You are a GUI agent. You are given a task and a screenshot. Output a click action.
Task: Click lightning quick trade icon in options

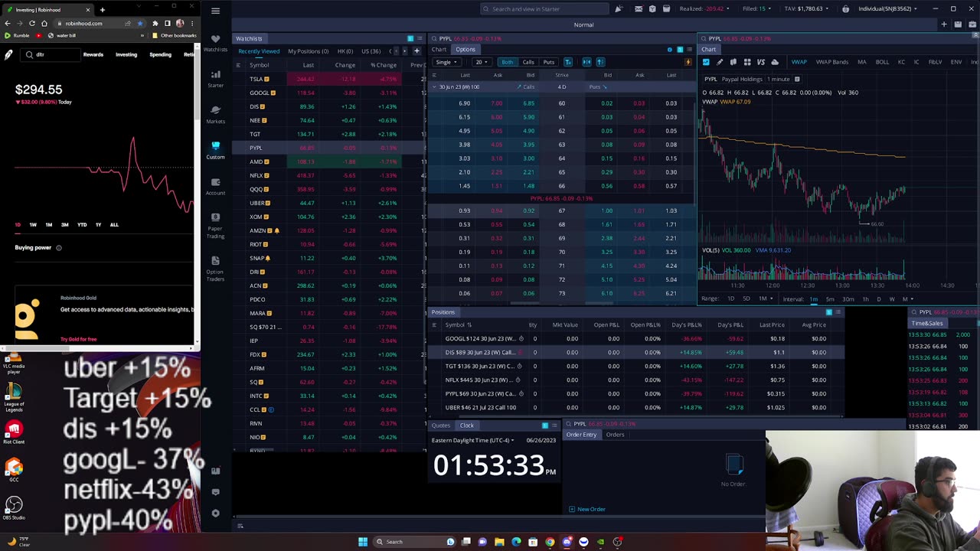coord(688,62)
